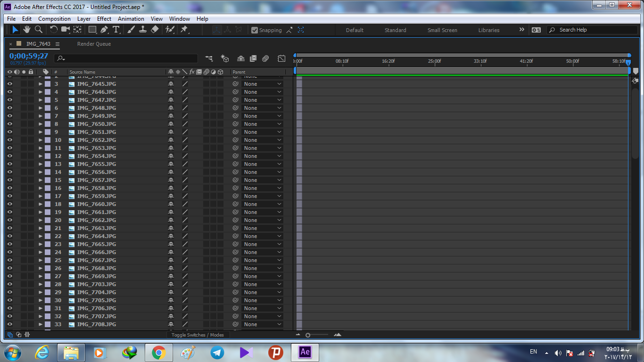Select the Puppet Pin tool
644x362 pixels.
tap(184, 29)
